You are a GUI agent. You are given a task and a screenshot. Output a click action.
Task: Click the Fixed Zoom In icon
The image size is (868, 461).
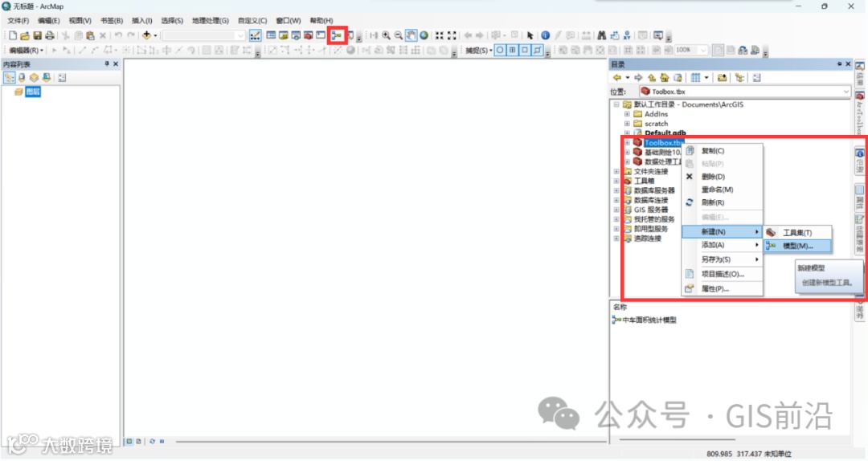tap(439, 35)
